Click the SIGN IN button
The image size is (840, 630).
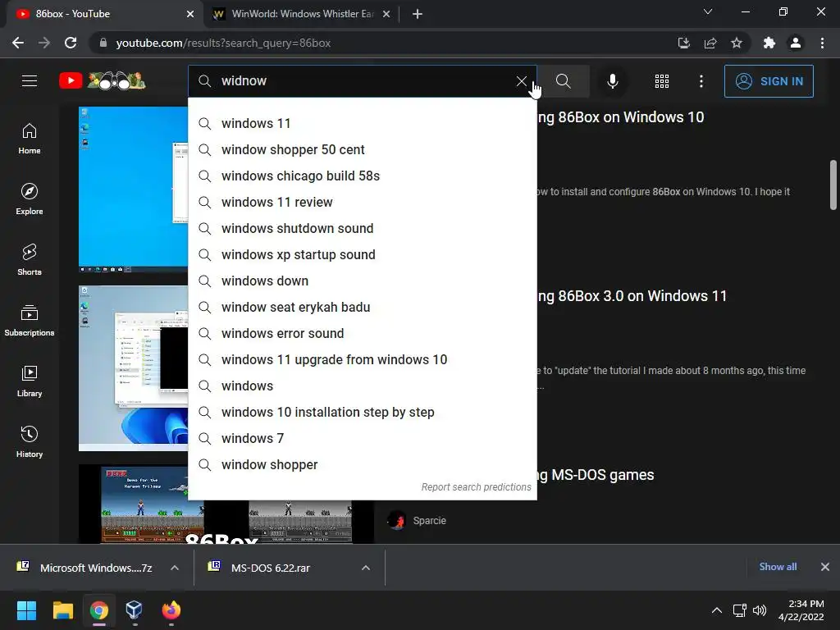pos(769,81)
